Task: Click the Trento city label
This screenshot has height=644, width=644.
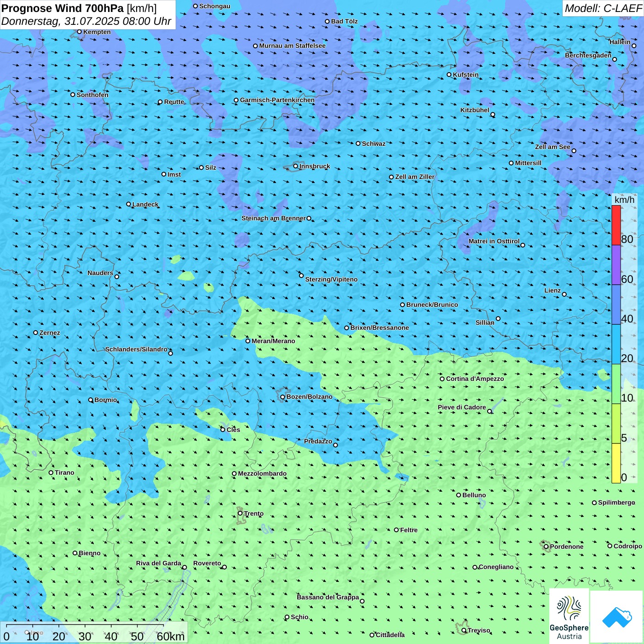Action: pyautogui.click(x=254, y=513)
